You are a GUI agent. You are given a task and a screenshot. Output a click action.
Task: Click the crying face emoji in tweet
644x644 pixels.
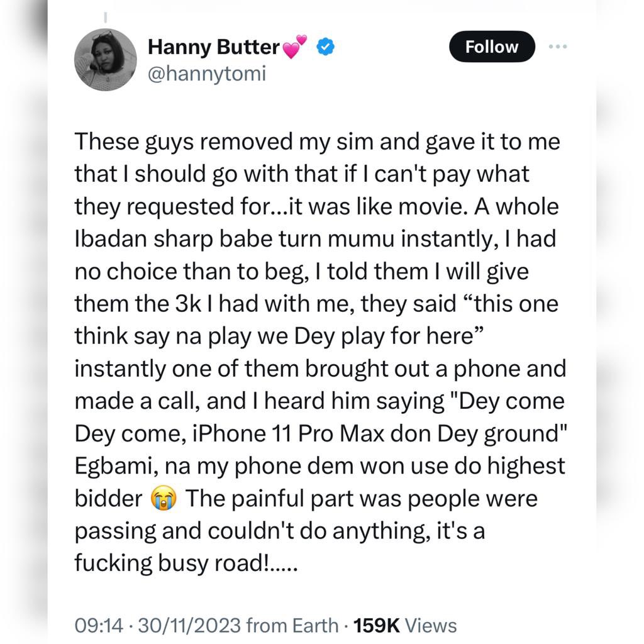coord(164,499)
